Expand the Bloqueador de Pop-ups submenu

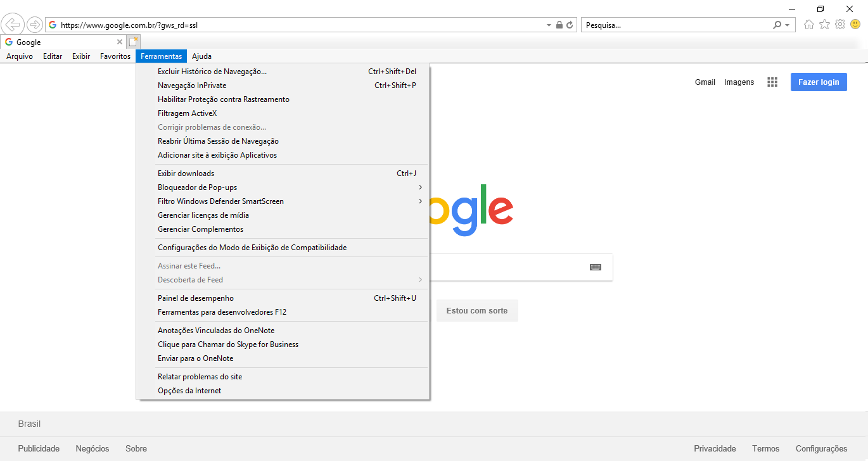420,187
